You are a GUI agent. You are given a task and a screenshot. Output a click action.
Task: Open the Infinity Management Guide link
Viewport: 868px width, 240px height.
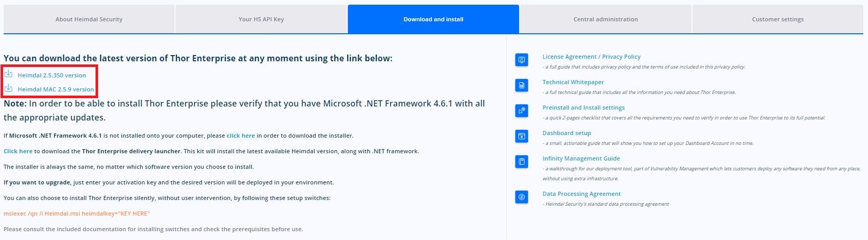pyautogui.click(x=581, y=158)
